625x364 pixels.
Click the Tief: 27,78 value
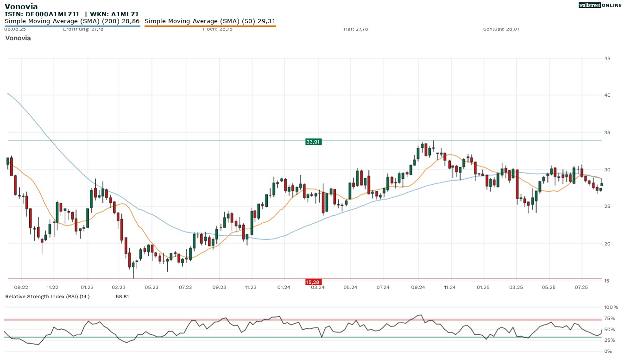pyautogui.click(x=356, y=29)
